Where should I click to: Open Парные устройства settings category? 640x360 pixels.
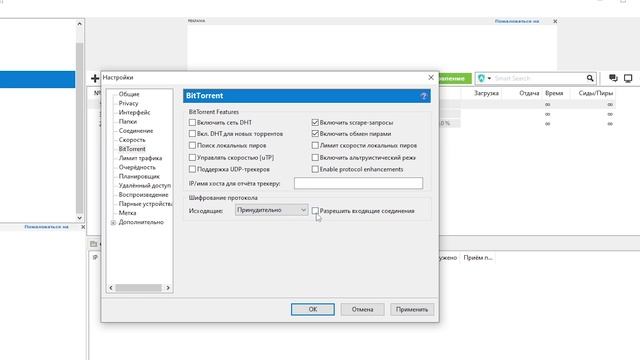tap(145, 204)
